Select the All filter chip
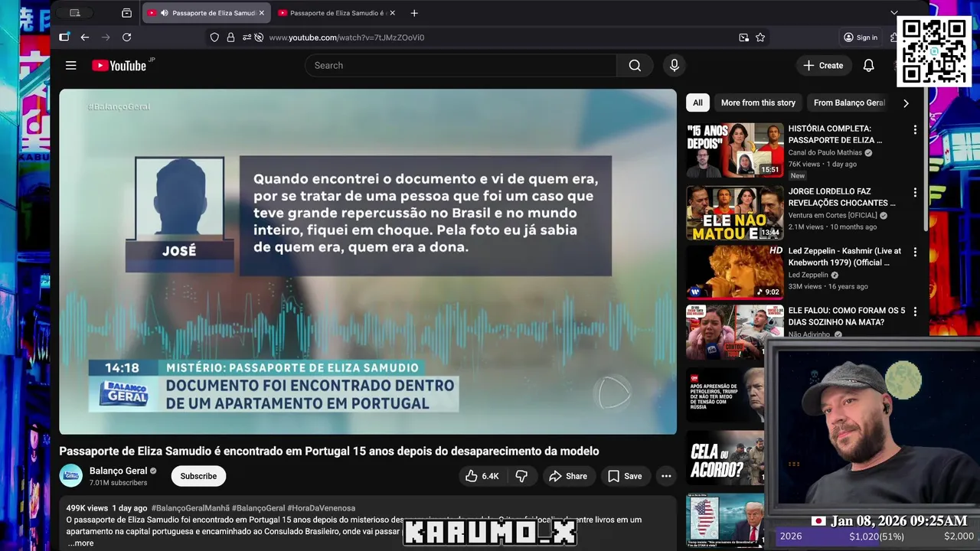The width and height of the screenshot is (980, 551). (x=697, y=103)
